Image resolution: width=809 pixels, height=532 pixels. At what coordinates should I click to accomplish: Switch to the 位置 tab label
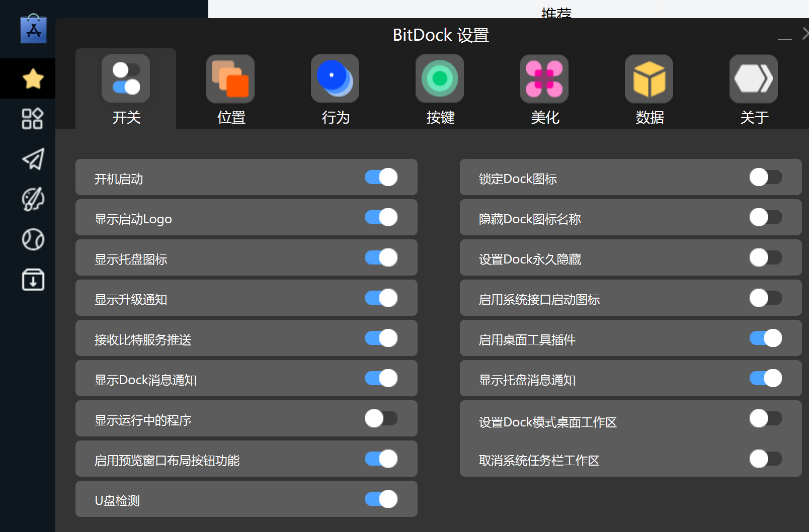coord(231,118)
